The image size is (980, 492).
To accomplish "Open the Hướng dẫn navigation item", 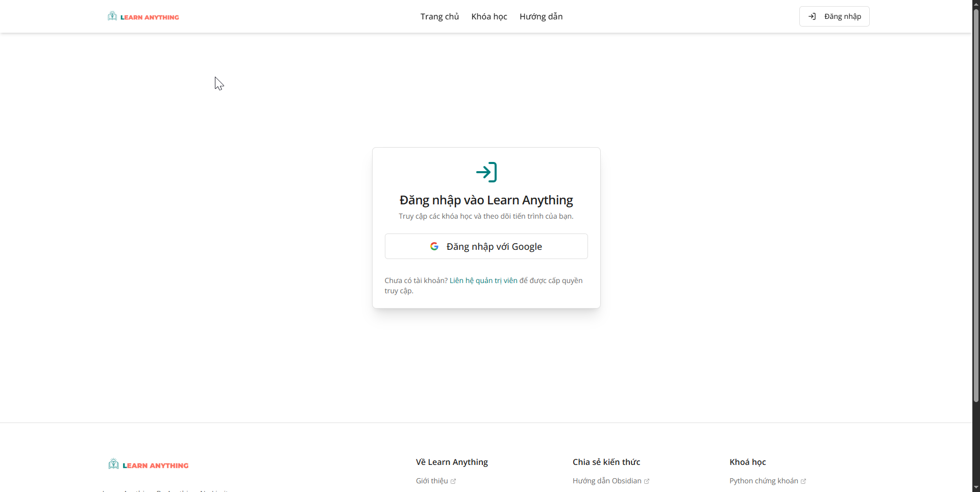I will pos(541,16).
